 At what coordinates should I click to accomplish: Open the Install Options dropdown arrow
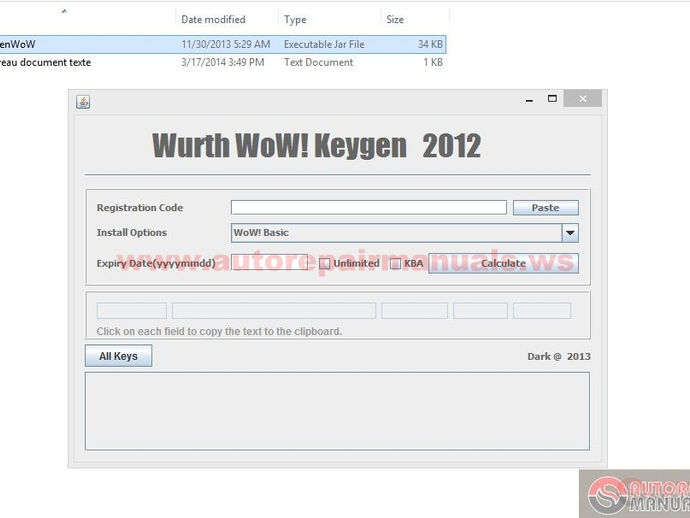tap(570, 233)
